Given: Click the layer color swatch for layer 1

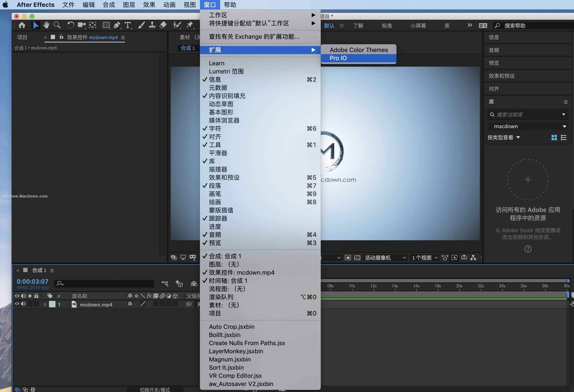Looking at the screenshot, I should [53, 304].
